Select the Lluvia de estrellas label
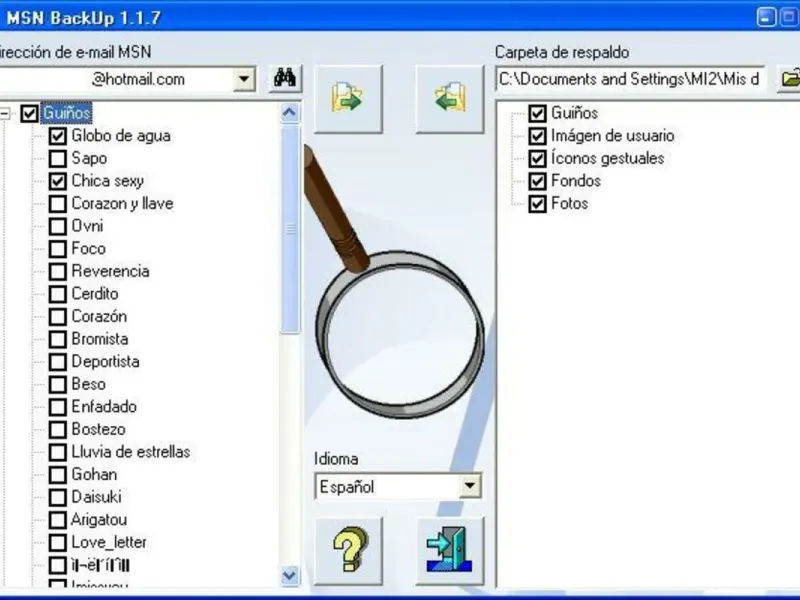Image resolution: width=800 pixels, height=600 pixels. pos(131,452)
